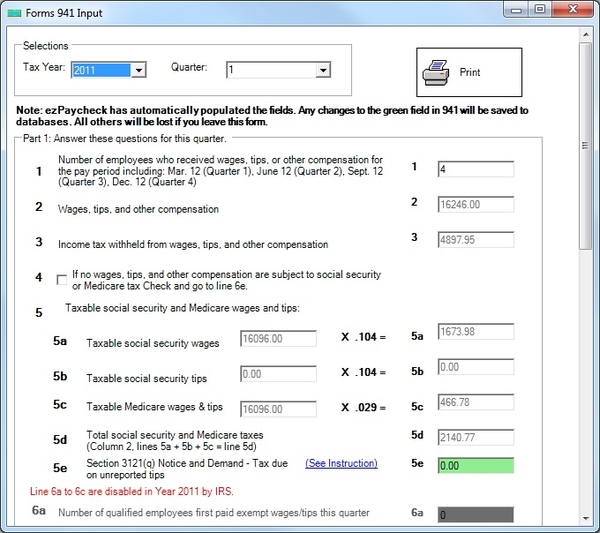Screen dimensions: 600x533
Task: Open the See Instruction link
Action: pyautogui.click(x=341, y=463)
